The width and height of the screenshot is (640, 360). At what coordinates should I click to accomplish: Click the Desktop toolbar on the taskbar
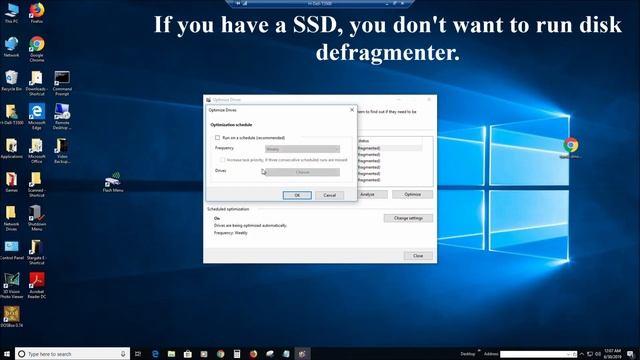pyautogui.click(x=468, y=354)
